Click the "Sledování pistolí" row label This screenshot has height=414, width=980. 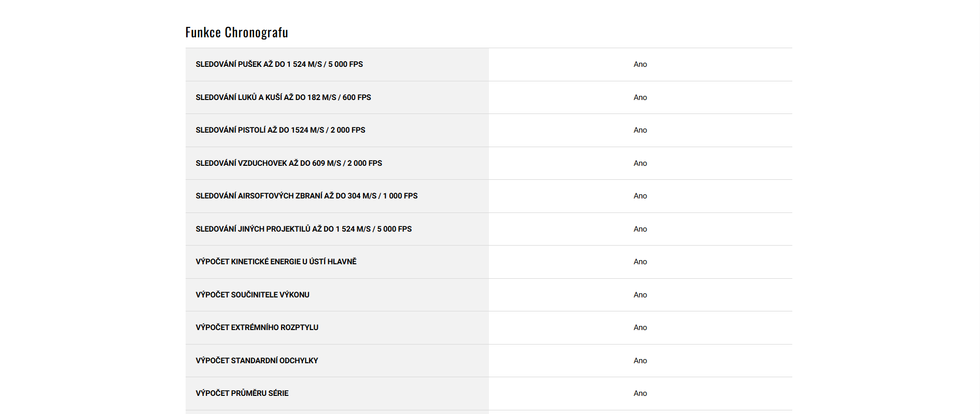click(x=280, y=130)
